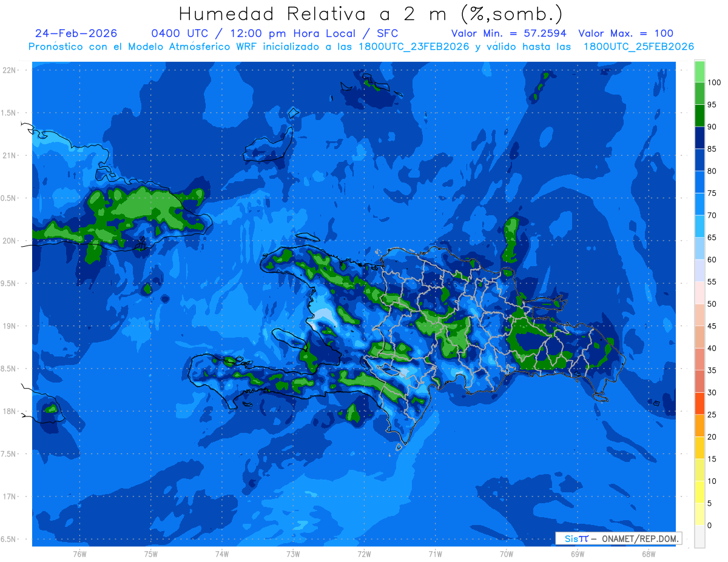Select the navy 85–90 legend swatch

point(699,138)
